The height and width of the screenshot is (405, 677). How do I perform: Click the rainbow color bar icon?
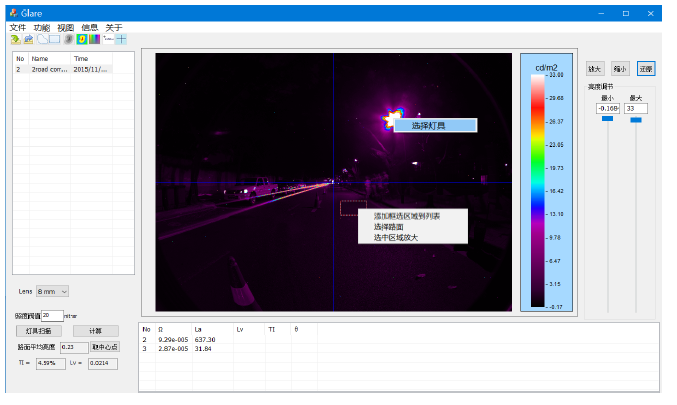(x=94, y=39)
